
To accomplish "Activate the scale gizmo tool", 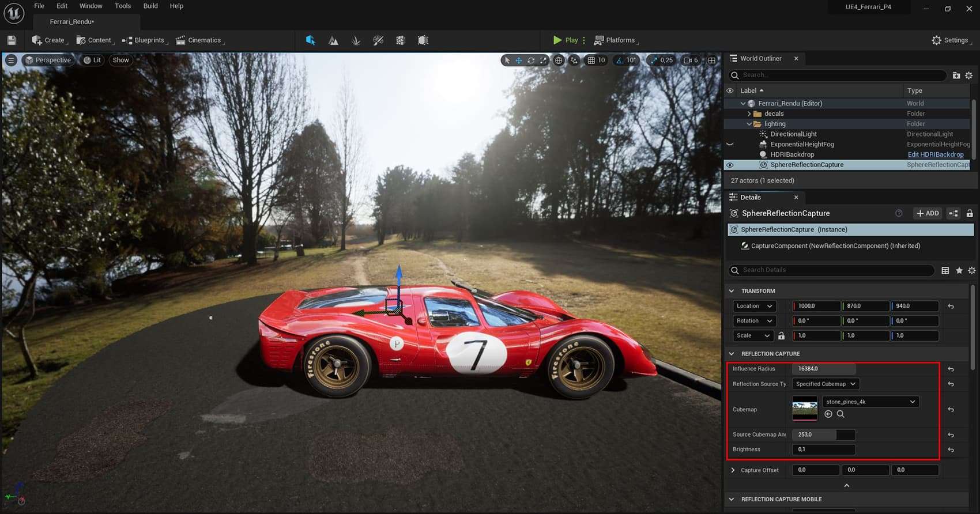I will (543, 60).
